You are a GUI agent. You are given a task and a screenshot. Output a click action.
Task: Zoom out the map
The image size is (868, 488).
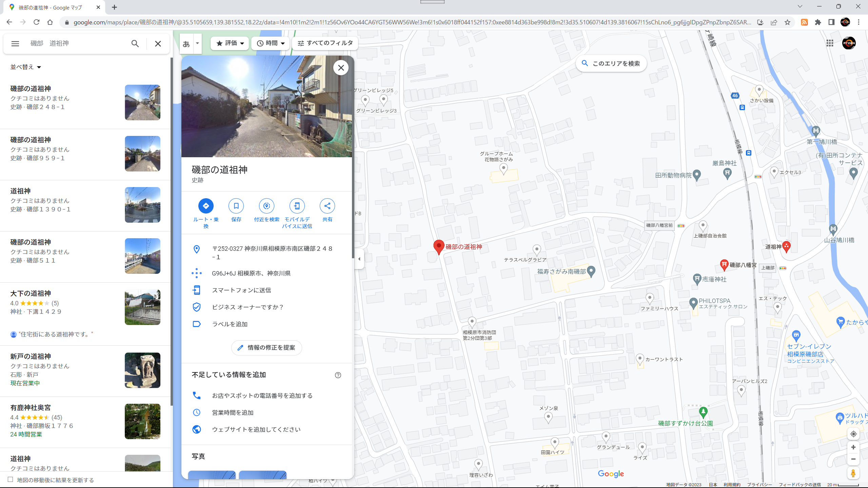tap(853, 459)
